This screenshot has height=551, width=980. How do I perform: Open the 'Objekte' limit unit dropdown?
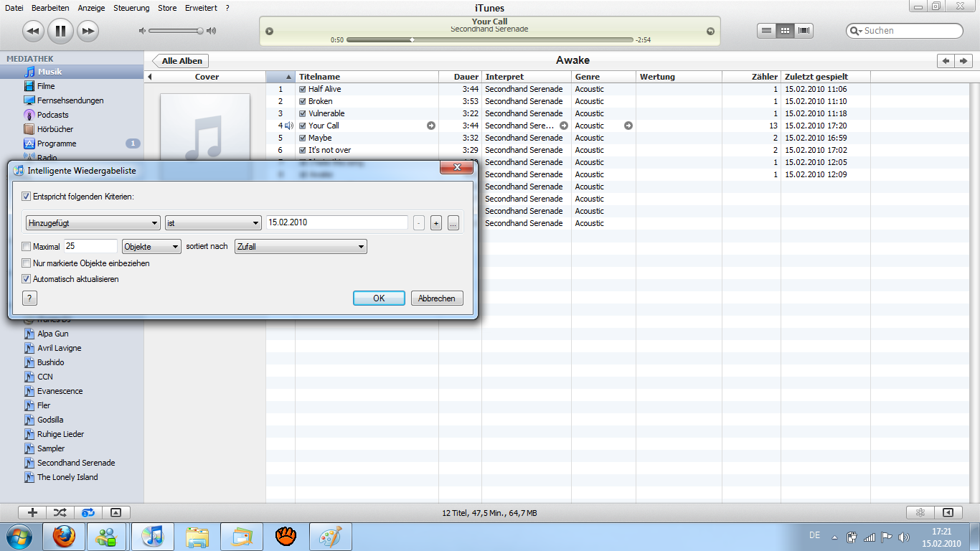click(151, 247)
